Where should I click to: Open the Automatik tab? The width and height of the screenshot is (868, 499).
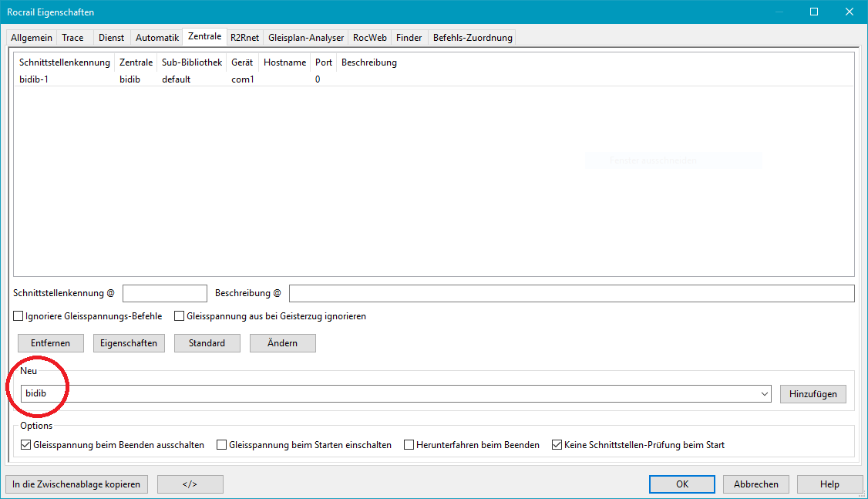click(156, 38)
